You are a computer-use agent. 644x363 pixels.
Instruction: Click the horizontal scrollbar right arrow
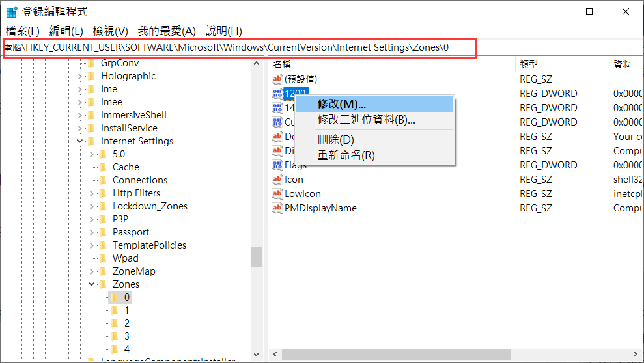[x=636, y=354]
